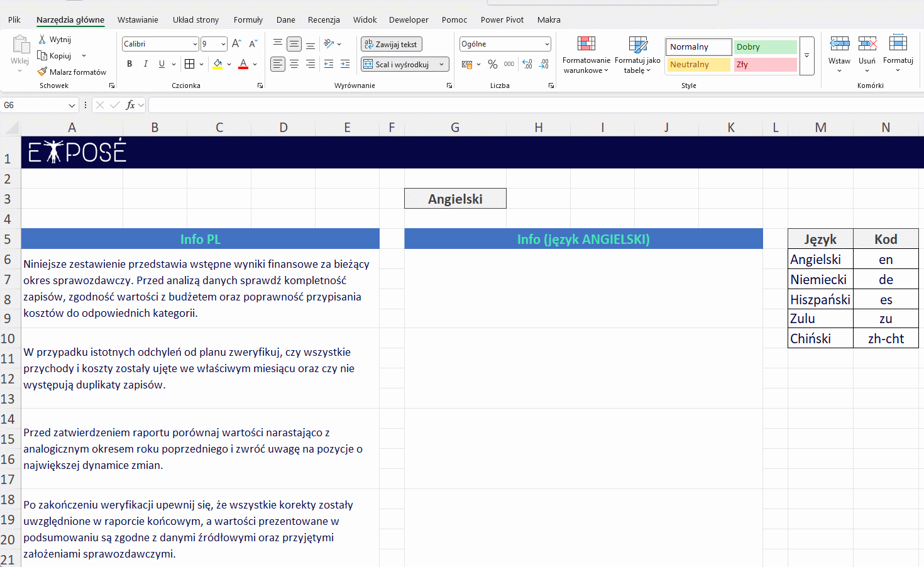Click the yellow fill color bucket

pyautogui.click(x=217, y=63)
